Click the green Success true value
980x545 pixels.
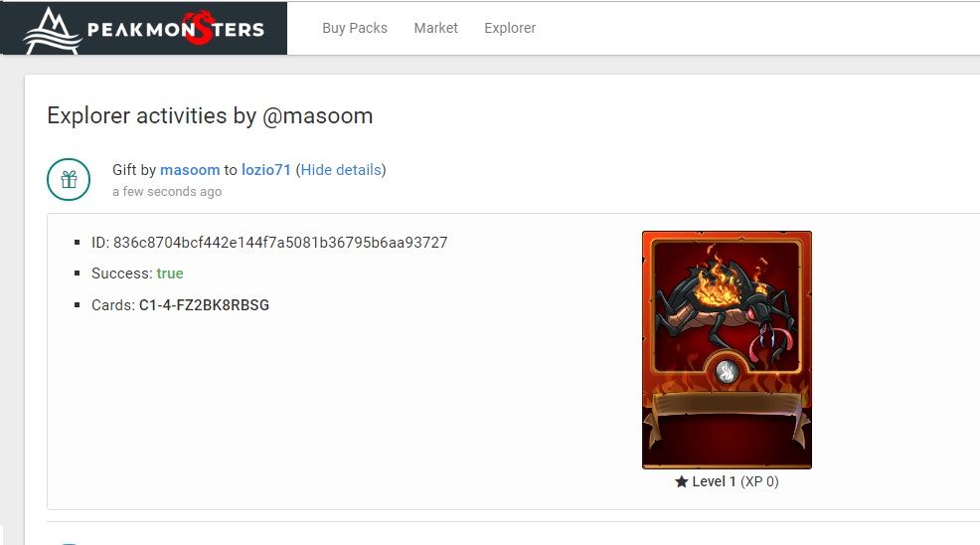point(169,273)
